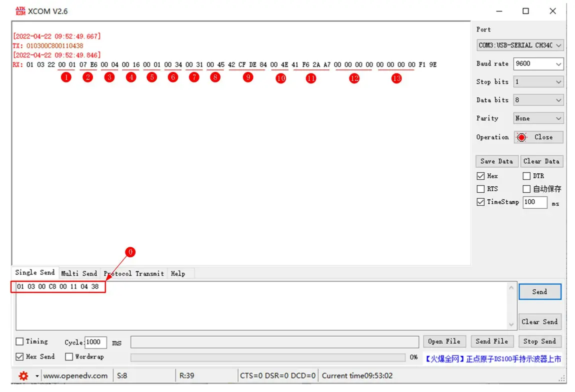Click the file path input field
The height and width of the screenshot is (392, 575).
click(274, 342)
